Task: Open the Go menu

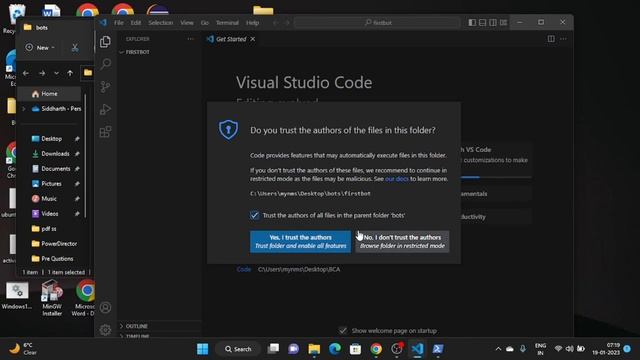Action: pyautogui.click(x=205, y=23)
